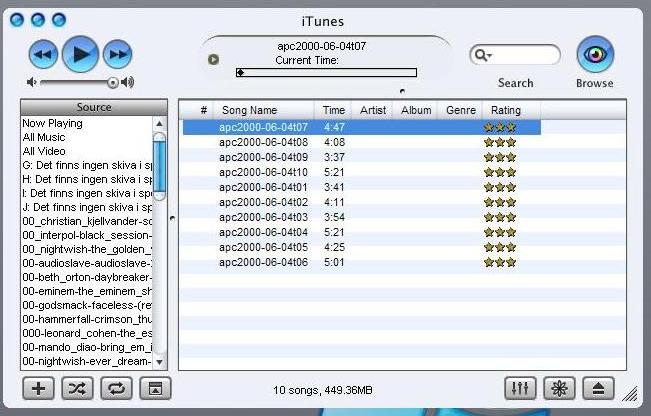This screenshot has height=416, width=651.
Task: Open 00-eminem-the_eminem playlist
Action: 87,291
